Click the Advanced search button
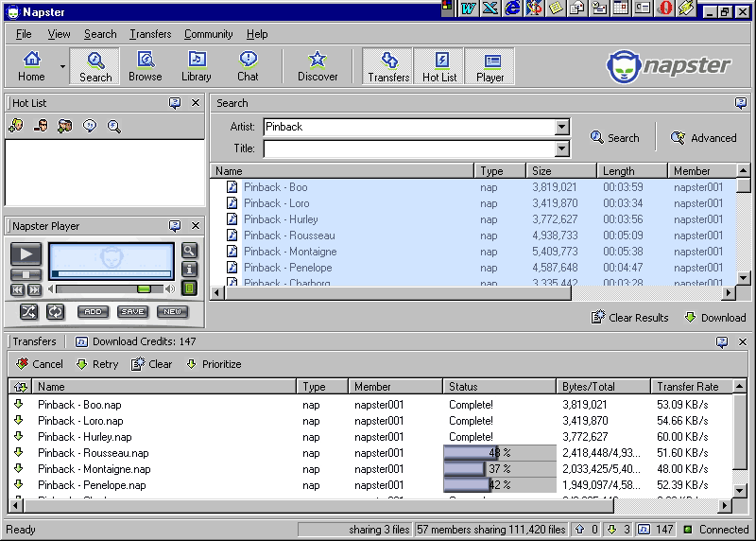Viewport: 756px width, 541px height. click(703, 138)
